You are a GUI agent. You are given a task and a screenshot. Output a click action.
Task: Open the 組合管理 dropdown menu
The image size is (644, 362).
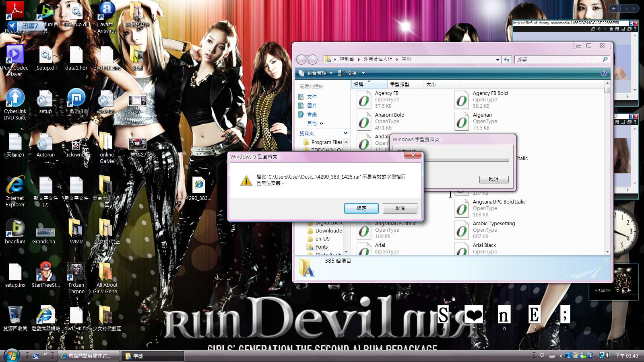tap(316, 73)
